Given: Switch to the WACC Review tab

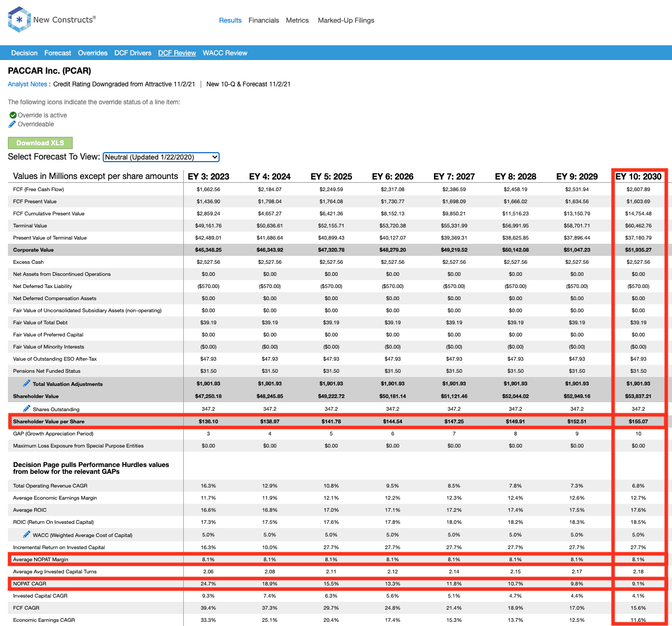Looking at the screenshot, I should [x=225, y=53].
